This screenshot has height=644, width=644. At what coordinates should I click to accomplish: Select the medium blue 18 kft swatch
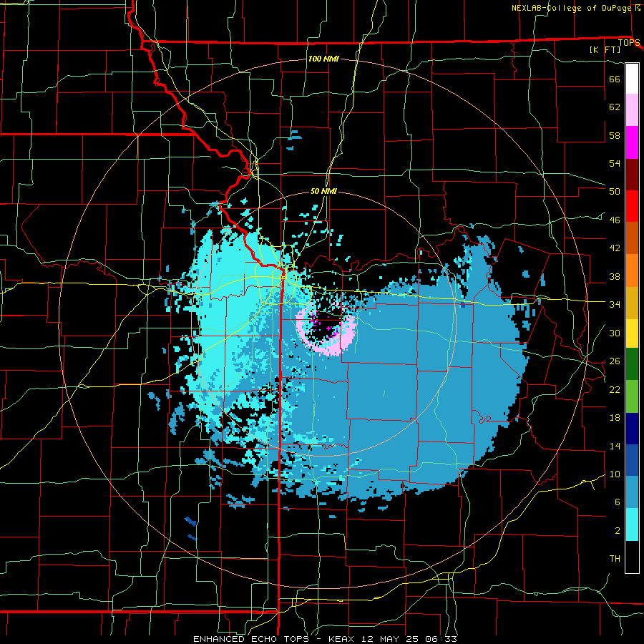click(632, 460)
